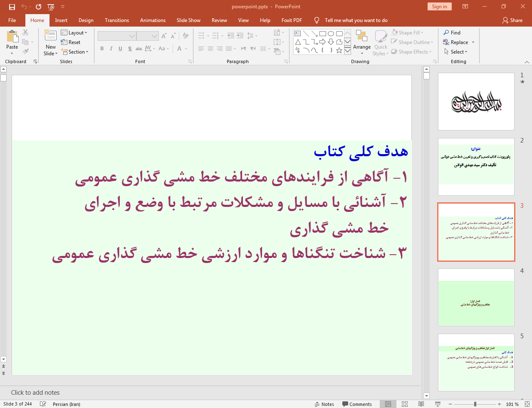The width and height of the screenshot is (532, 408).
Task: Open the Section dropdown
Action: pos(75,52)
